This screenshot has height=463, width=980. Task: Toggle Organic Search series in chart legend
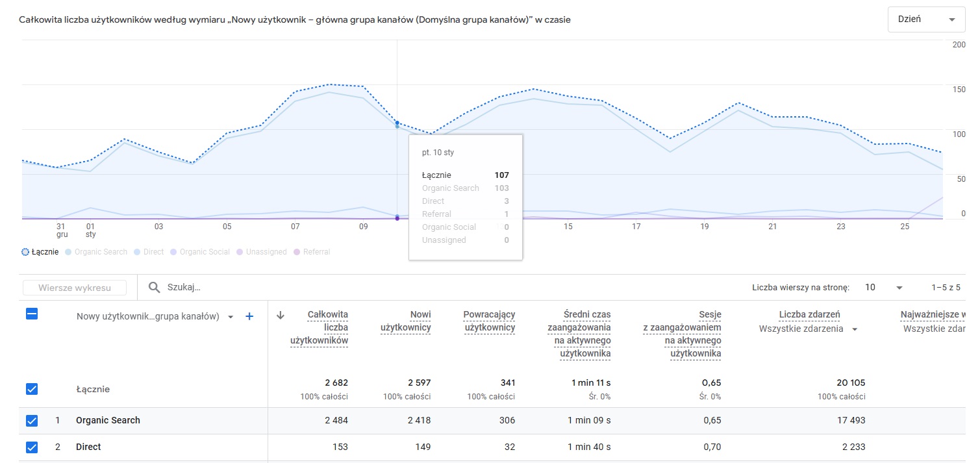coord(96,252)
